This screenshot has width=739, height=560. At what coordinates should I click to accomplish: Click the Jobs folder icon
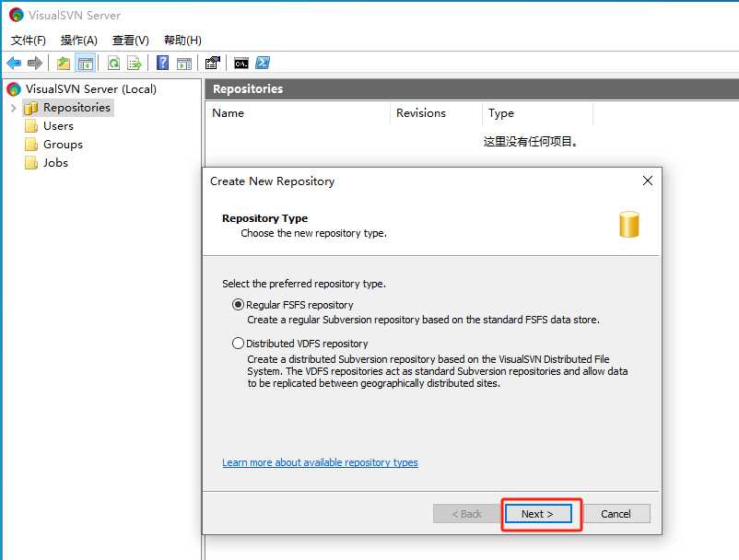(x=31, y=163)
